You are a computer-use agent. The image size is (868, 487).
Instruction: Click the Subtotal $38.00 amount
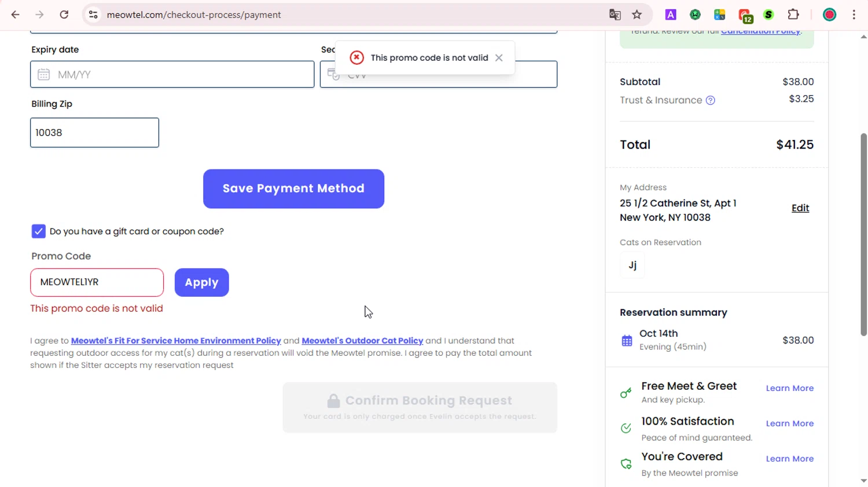click(x=798, y=82)
